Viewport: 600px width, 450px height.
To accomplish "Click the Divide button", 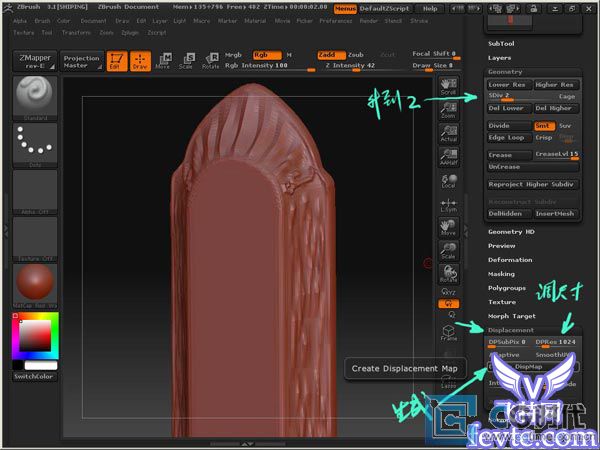I will 510,126.
